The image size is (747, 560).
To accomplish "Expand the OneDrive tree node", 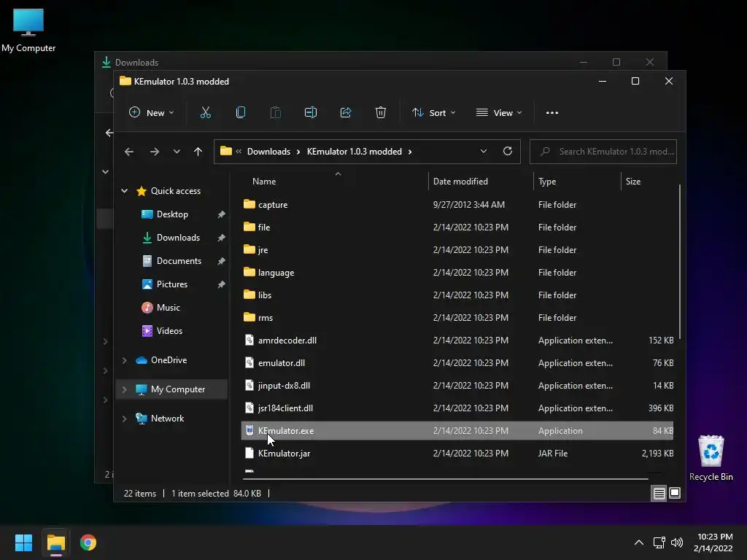I will click(x=124, y=360).
